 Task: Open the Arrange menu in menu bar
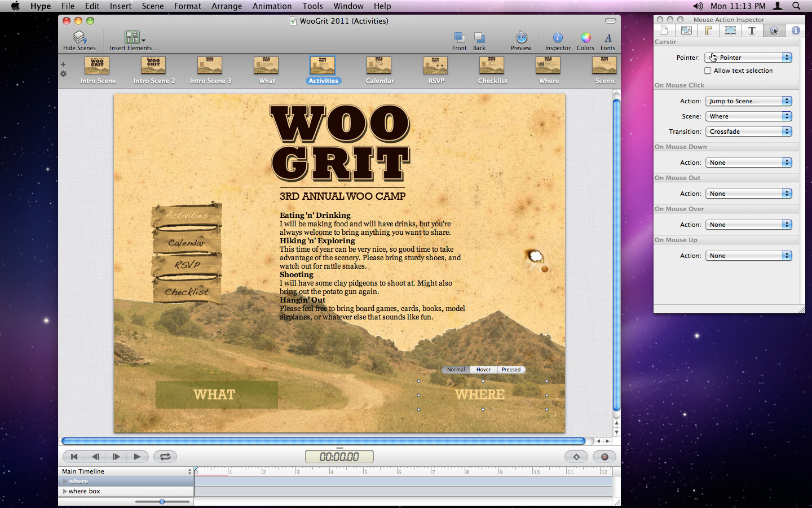pos(227,6)
